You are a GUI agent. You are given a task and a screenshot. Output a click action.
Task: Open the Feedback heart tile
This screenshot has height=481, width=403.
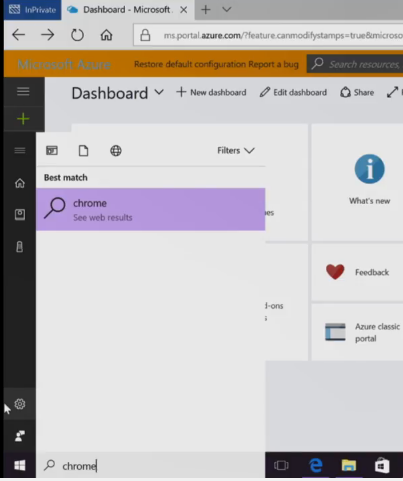coord(357,272)
